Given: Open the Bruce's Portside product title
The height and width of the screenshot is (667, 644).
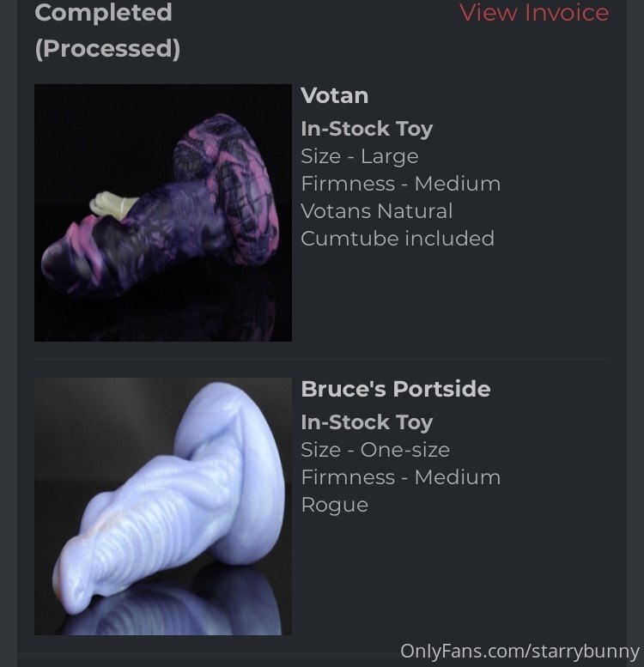Looking at the screenshot, I should [x=396, y=389].
